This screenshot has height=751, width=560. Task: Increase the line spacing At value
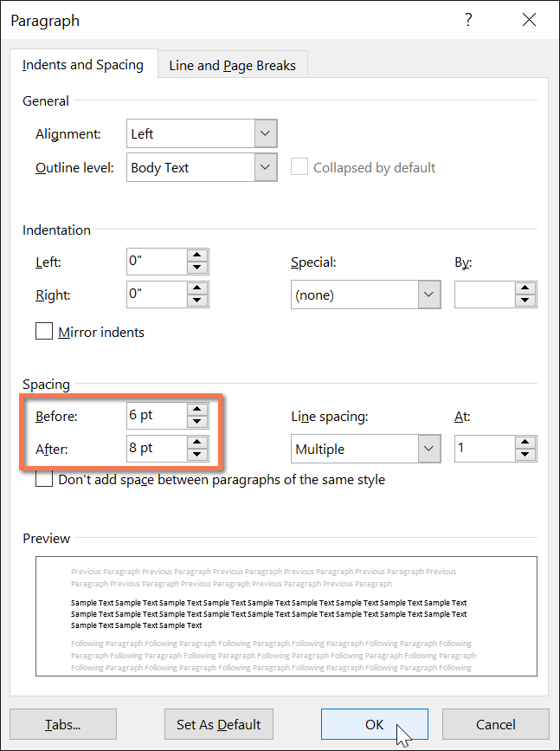525,443
